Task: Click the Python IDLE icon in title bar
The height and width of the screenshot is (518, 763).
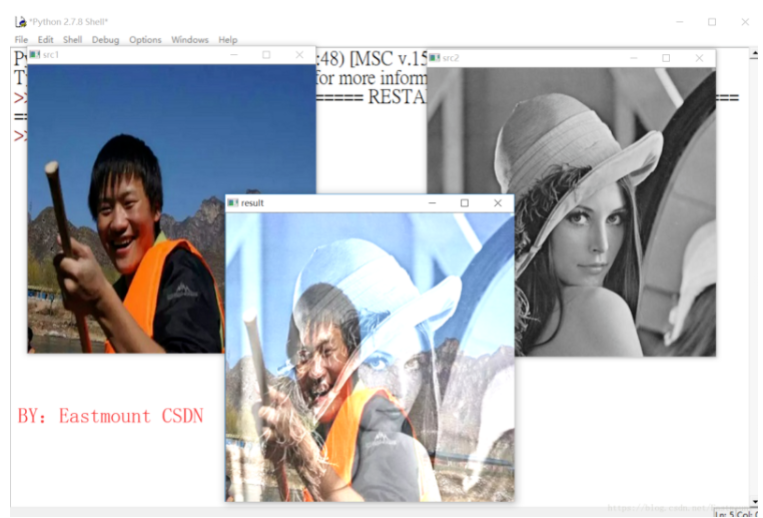Action: (20, 22)
